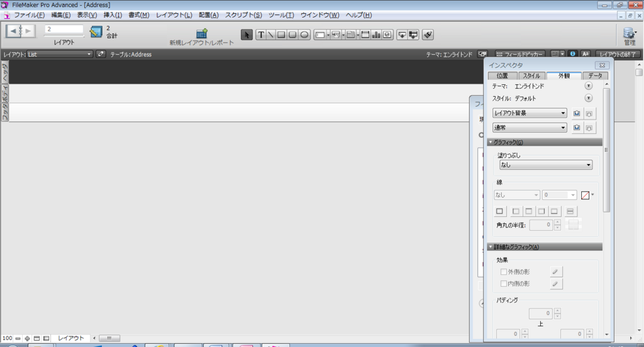The height and width of the screenshot is (347, 644).
Task: Switch to the データ tab
Action: click(x=595, y=75)
